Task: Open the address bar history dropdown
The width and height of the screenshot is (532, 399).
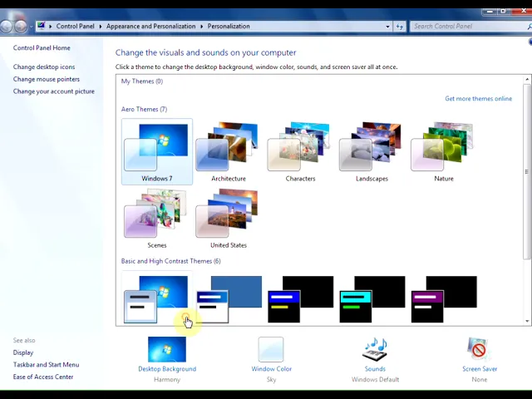Action: pos(387,27)
